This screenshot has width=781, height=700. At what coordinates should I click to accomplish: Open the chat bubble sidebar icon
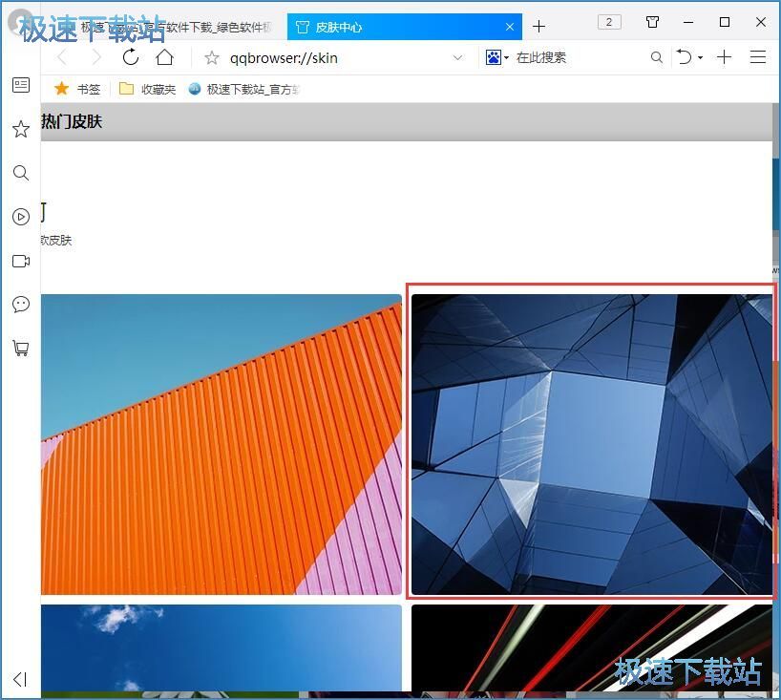click(20, 305)
